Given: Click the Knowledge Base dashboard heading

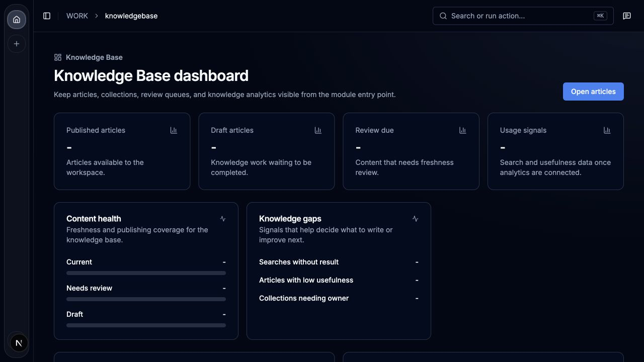Looking at the screenshot, I should [151, 75].
